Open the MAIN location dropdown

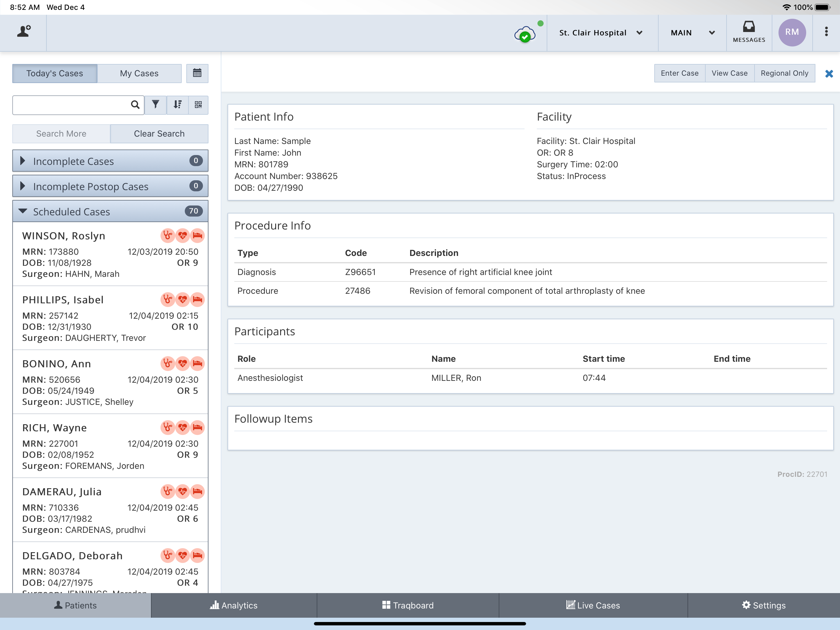pos(692,33)
